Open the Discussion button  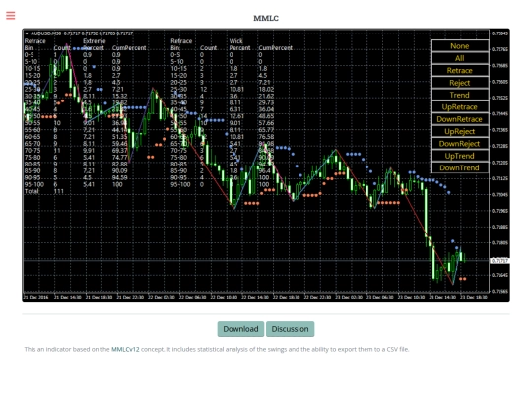[x=290, y=329]
